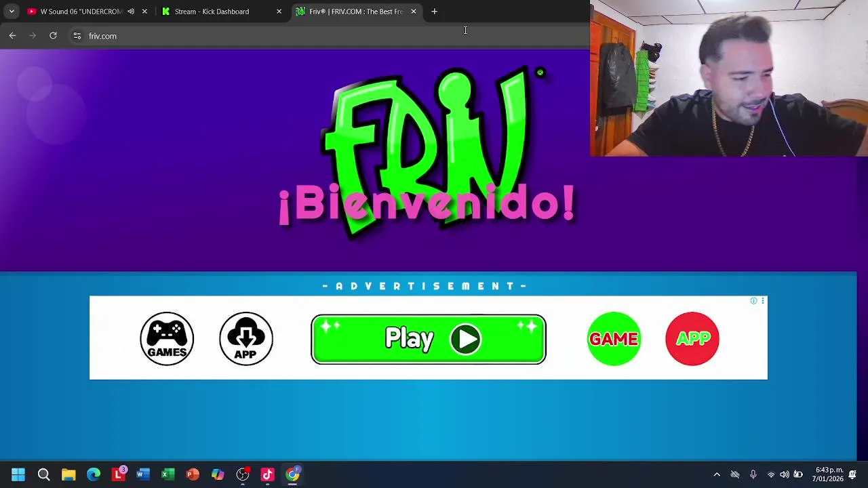Open PowerPoint from the taskbar
868x488 pixels.
point(193,474)
